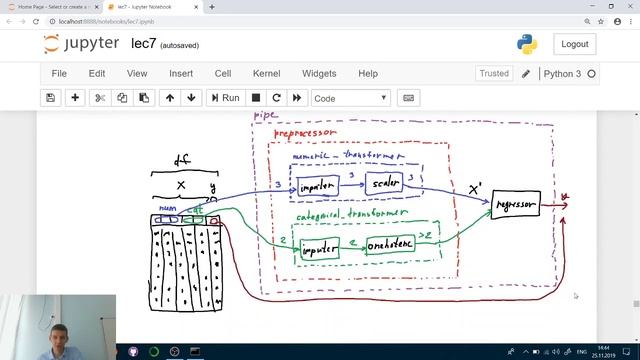Open the Windows notification center icon
640x360 pixels.
pyautogui.click(x=627, y=351)
